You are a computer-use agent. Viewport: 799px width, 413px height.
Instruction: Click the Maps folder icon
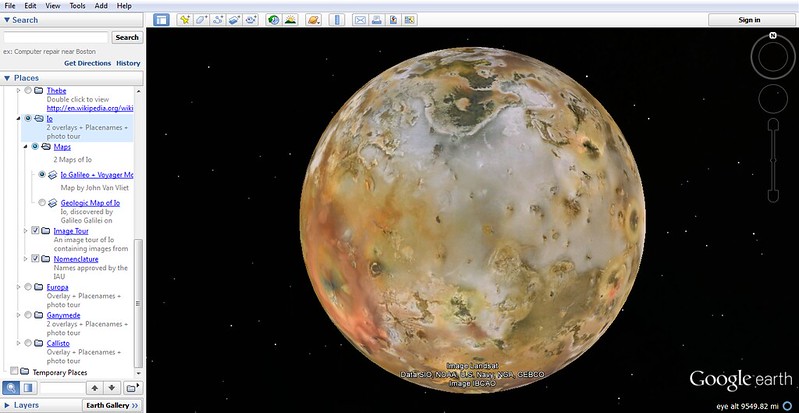(46, 147)
